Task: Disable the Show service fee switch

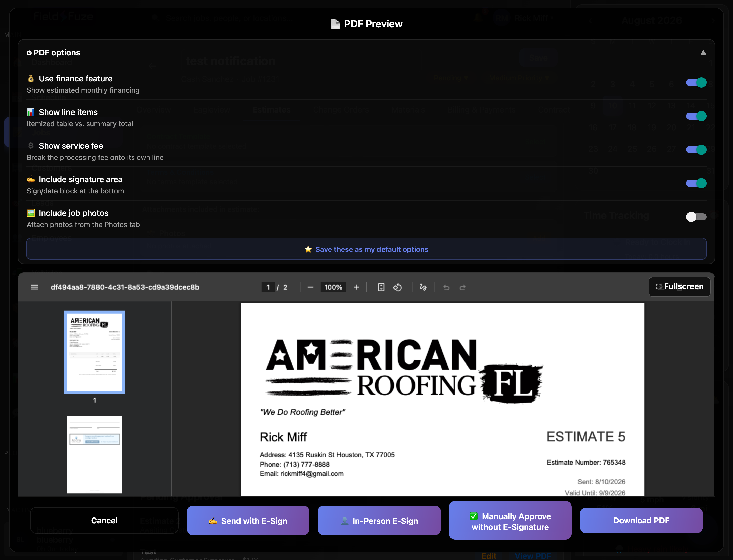Action: (x=696, y=150)
